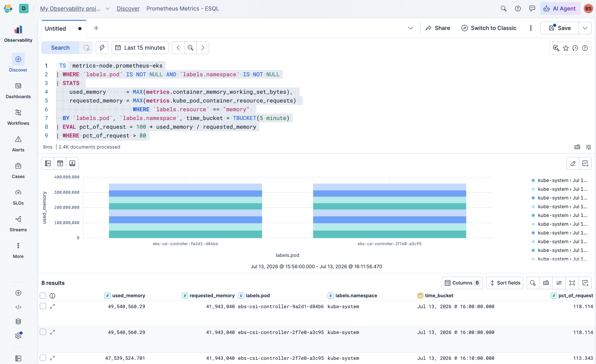Click the Discover breadcrumb link
This screenshot has width=596, height=364.
tap(128, 9)
